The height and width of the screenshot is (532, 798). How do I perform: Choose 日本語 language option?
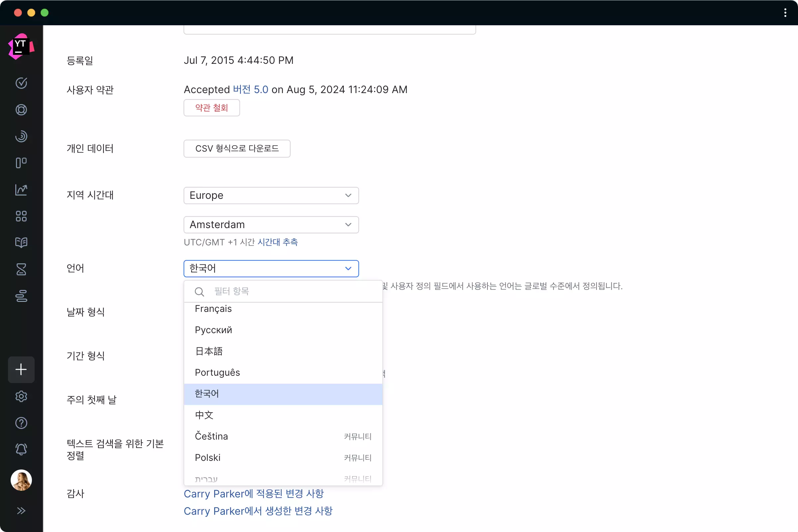click(x=209, y=351)
